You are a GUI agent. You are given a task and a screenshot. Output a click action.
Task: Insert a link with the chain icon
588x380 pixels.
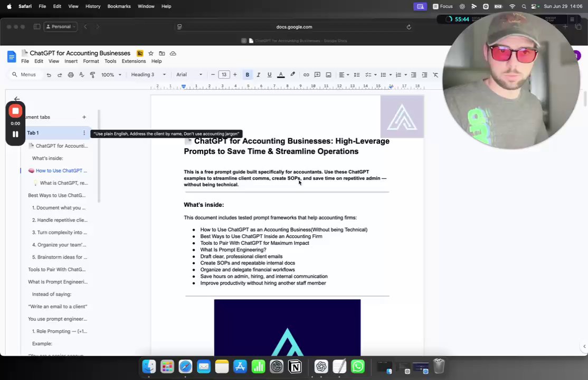coord(306,74)
